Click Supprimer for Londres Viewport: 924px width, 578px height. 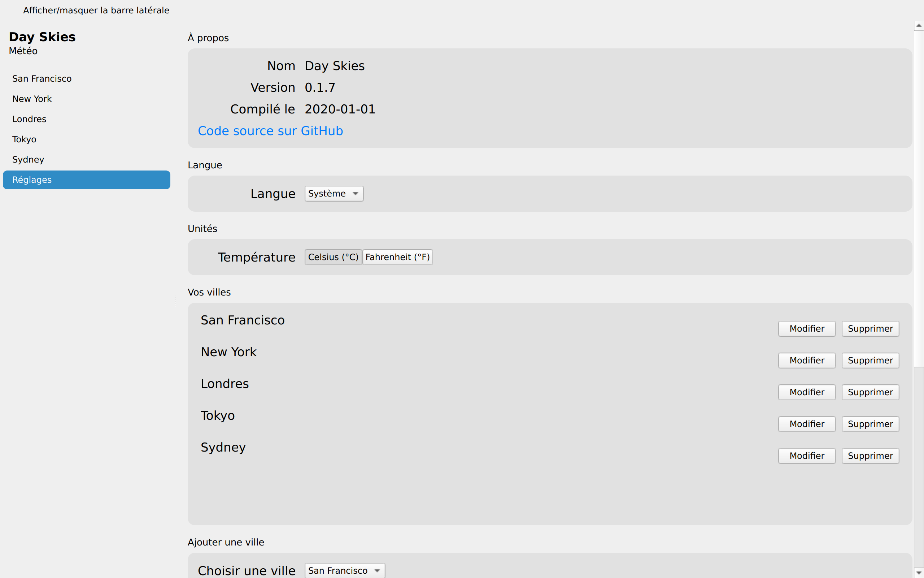(x=870, y=392)
